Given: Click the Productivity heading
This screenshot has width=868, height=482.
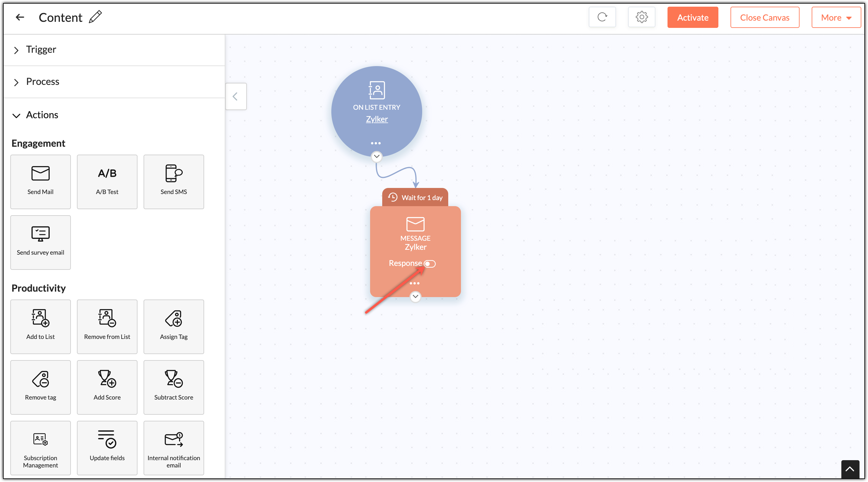Looking at the screenshot, I should coord(38,288).
